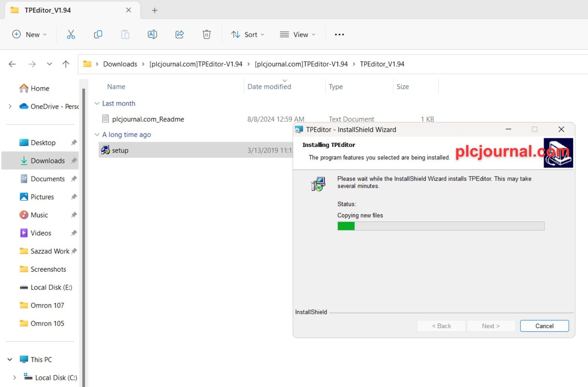Click the Copy icon in toolbar

click(98, 34)
